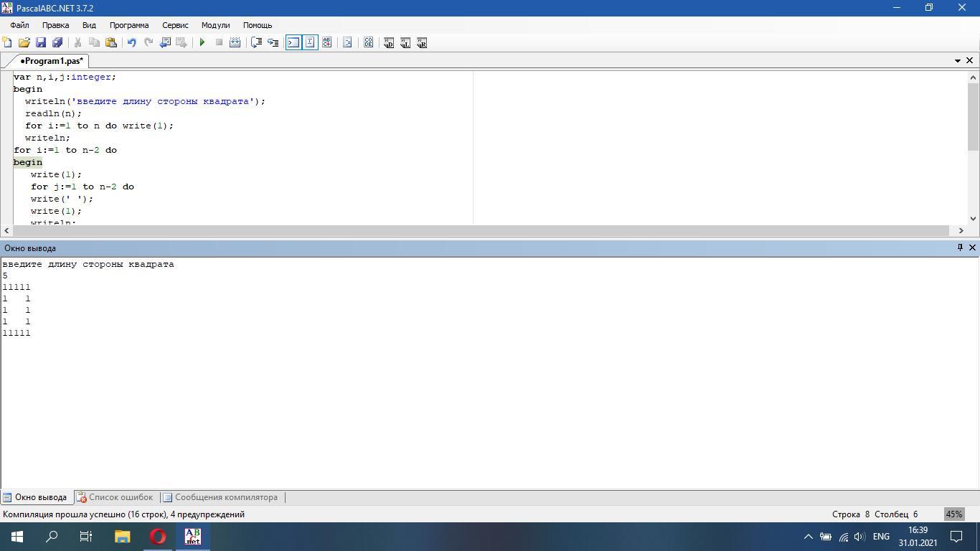Redo the last undone edit
The height and width of the screenshot is (551, 980).
[x=149, y=42]
